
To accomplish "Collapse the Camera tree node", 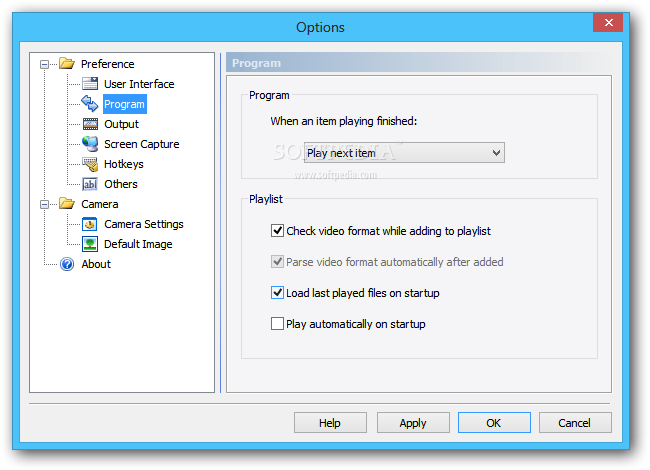I will (44, 204).
